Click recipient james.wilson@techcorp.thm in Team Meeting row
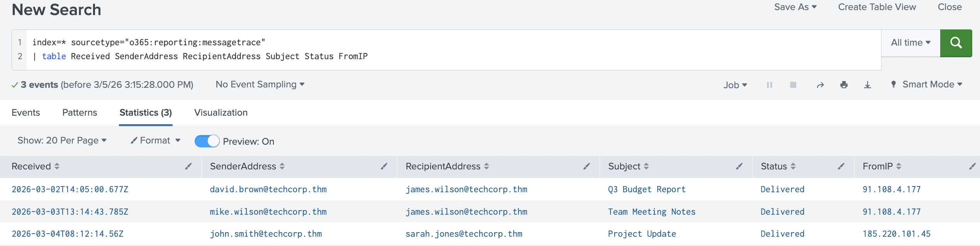The image size is (980, 246). pos(466,212)
